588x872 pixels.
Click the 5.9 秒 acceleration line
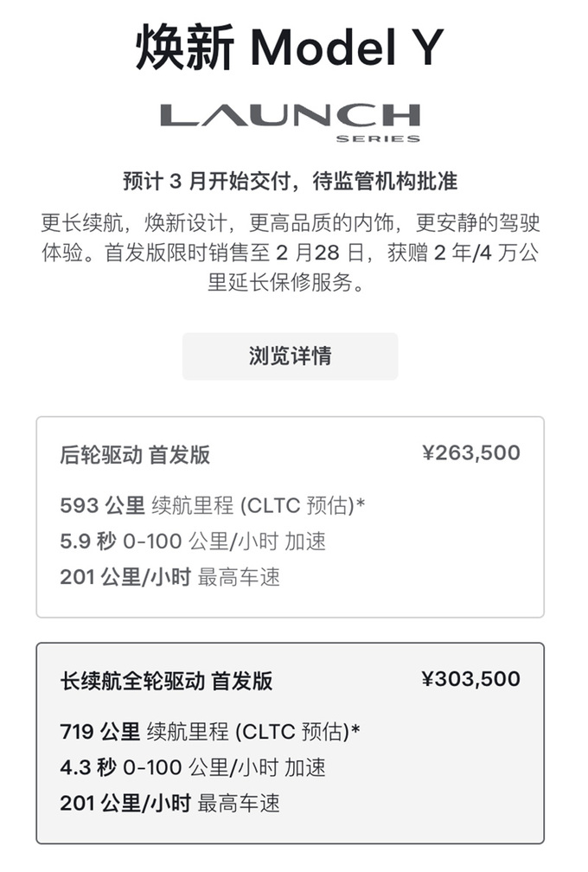[193, 542]
